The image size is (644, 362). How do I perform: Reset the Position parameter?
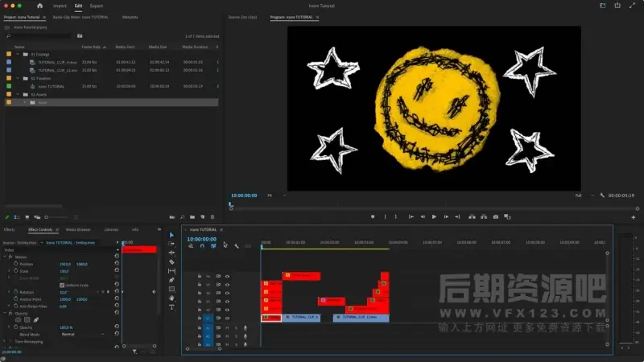click(x=117, y=264)
